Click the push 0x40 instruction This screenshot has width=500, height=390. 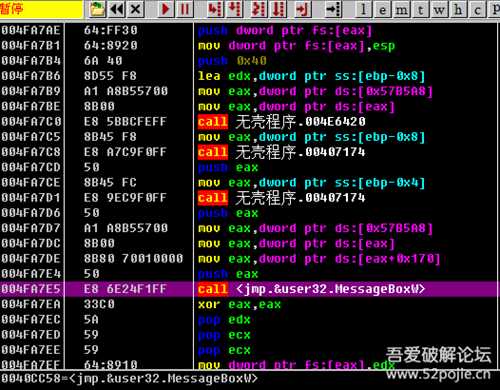(232, 61)
